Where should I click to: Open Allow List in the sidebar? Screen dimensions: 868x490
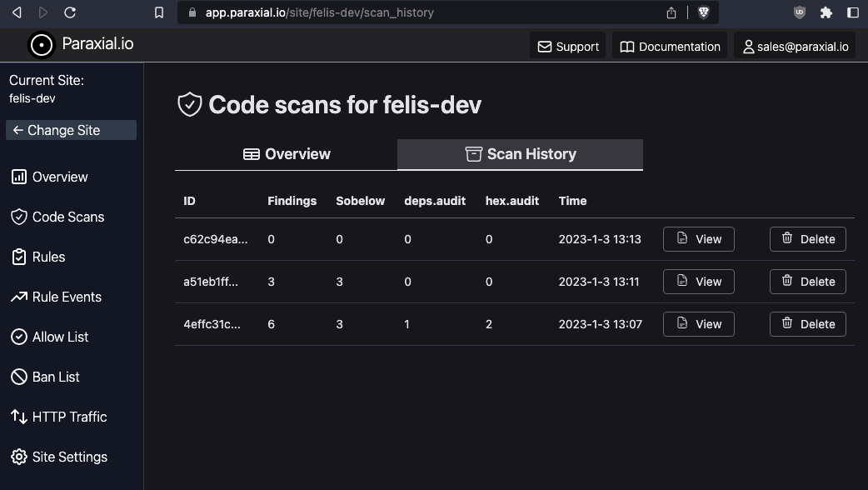pyautogui.click(x=49, y=337)
